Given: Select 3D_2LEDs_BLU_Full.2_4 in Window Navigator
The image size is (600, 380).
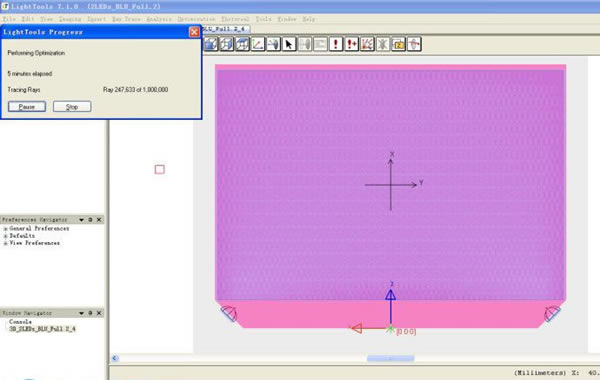Looking at the screenshot, I should 42,329.
